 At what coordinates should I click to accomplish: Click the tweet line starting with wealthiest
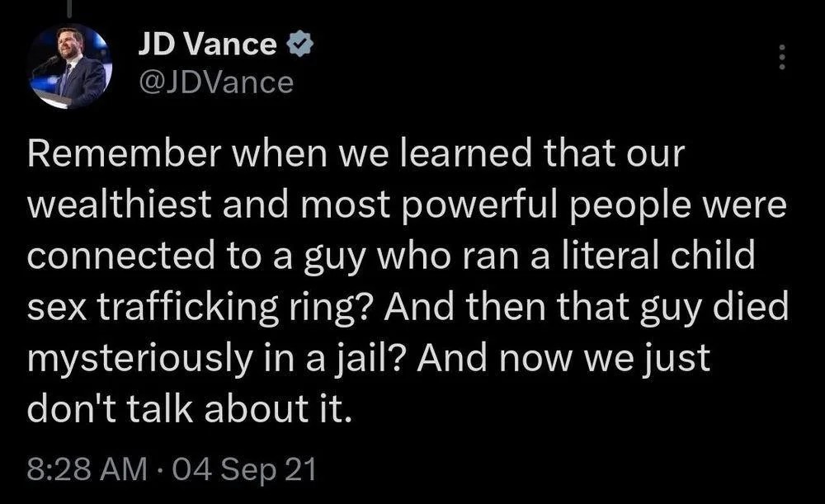(407, 205)
